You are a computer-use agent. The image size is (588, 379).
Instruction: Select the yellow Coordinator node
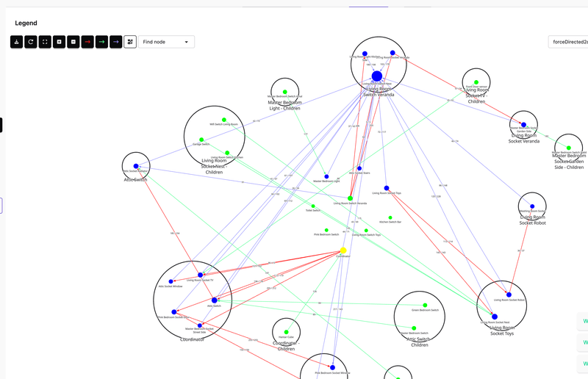coord(343,250)
